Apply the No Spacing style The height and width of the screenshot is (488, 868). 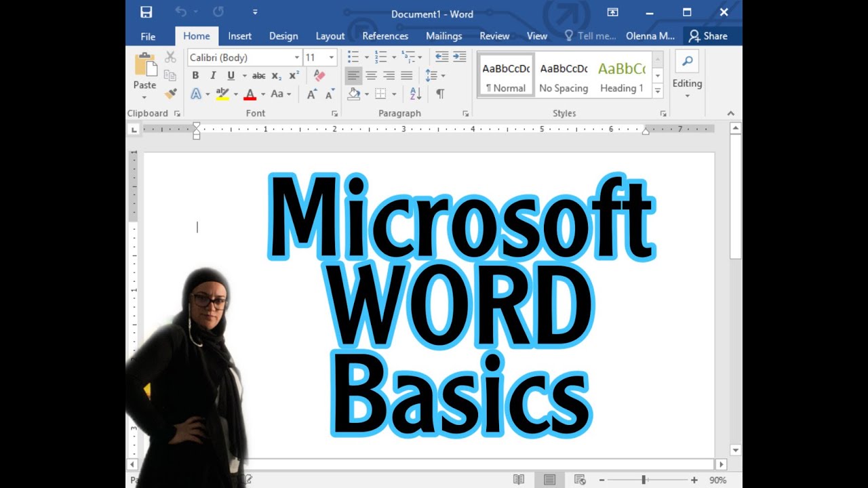(564, 76)
